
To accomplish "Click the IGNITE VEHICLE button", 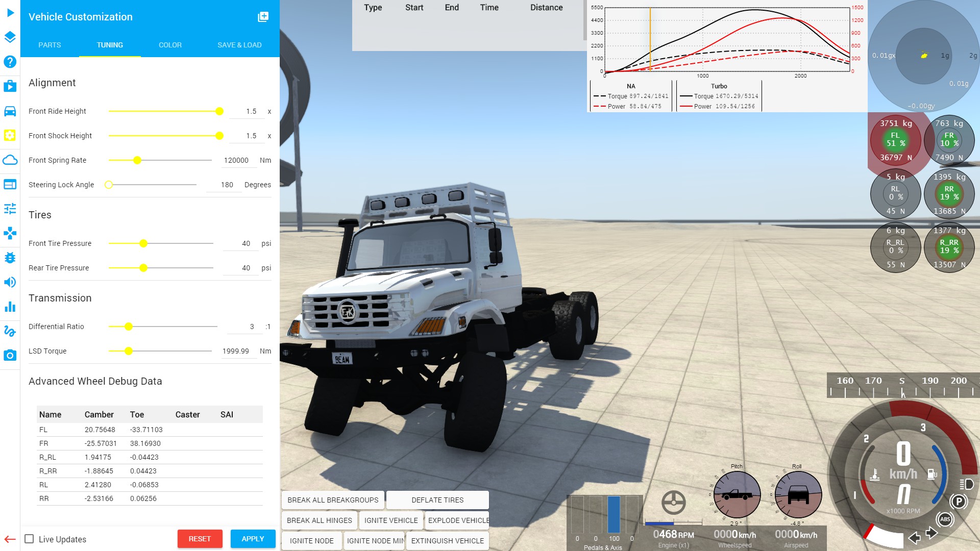I will (391, 520).
